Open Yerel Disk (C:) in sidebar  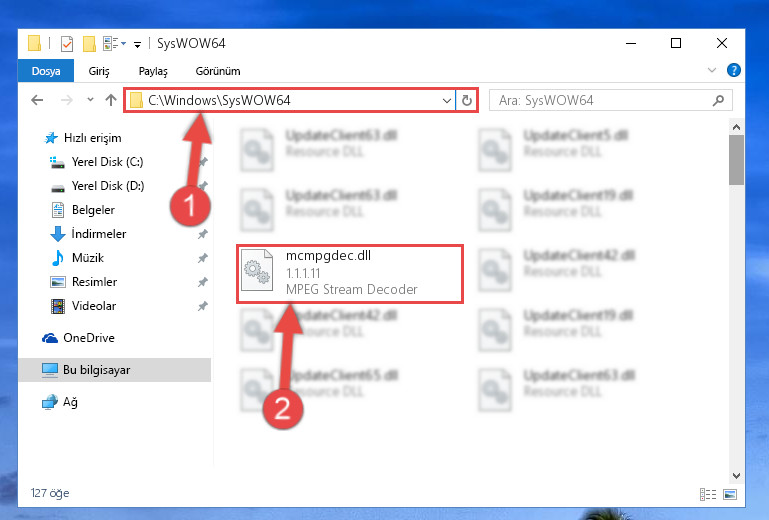pos(107,162)
